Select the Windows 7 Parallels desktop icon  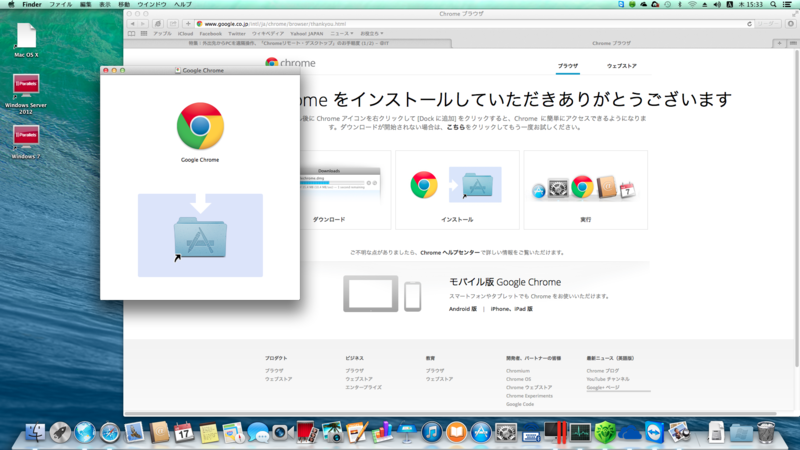(x=26, y=142)
